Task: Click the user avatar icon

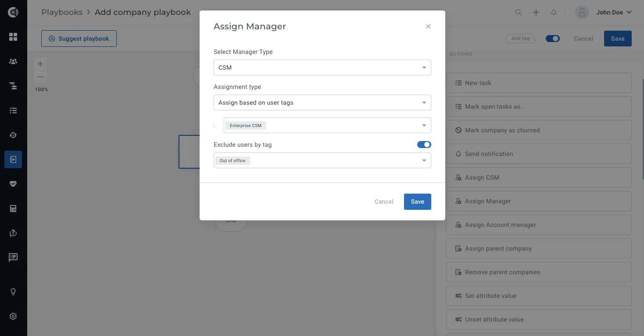Action: point(582,12)
